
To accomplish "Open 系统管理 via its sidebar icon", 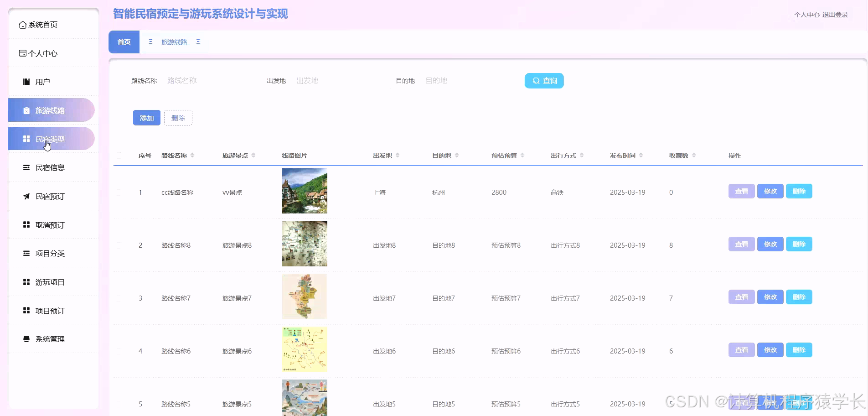I will (x=26, y=339).
